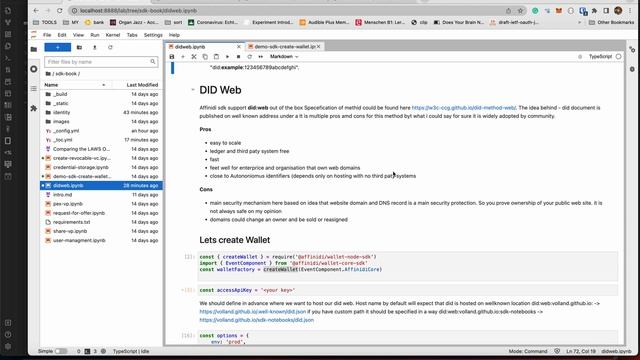Open the Run menu

pos(95,35)
